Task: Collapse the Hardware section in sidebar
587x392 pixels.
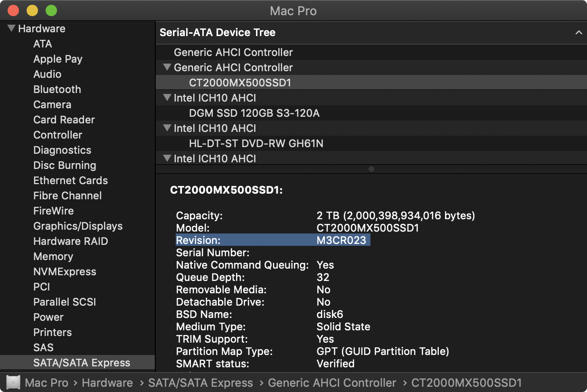Action: [11, 28]
